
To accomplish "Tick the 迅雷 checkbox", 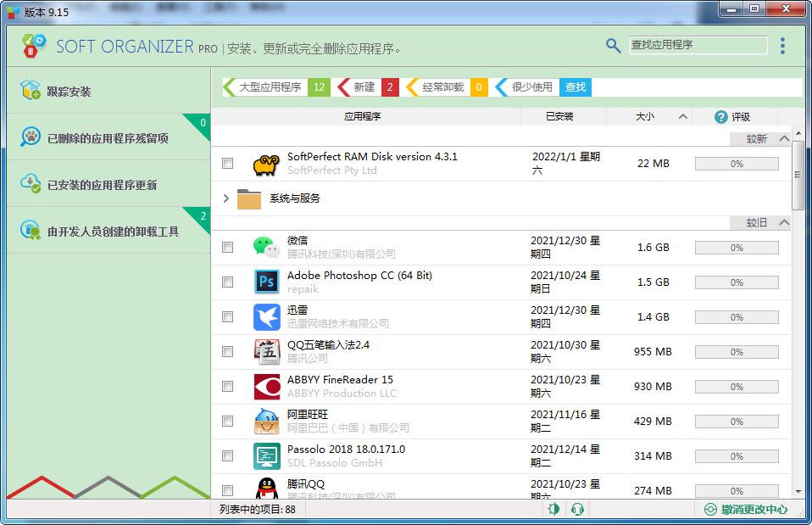I will [227, 316].
